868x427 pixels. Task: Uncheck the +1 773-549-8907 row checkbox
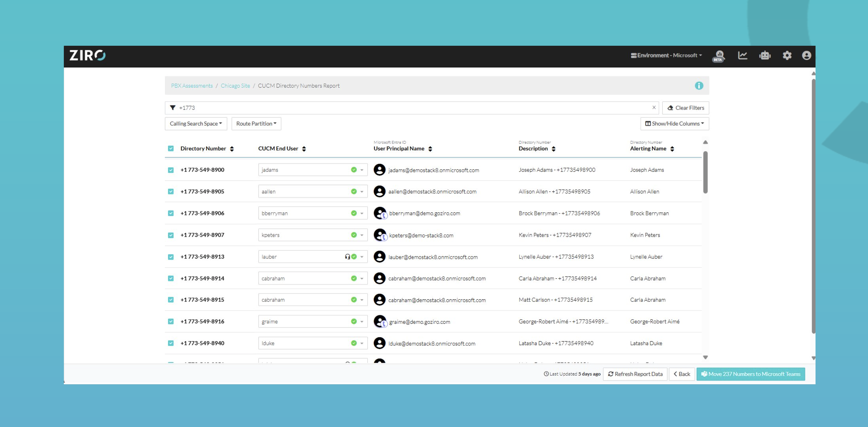pyautogui.click(x=171, y=235)
